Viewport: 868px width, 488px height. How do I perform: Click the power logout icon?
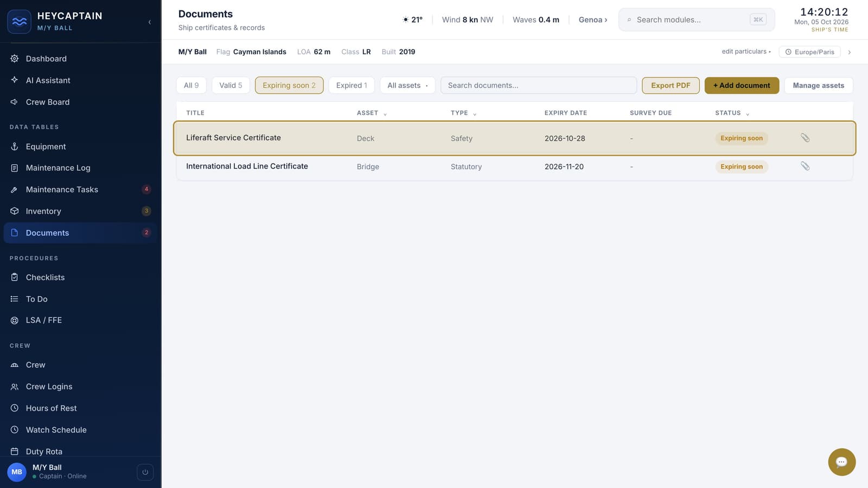pos(145,472)
